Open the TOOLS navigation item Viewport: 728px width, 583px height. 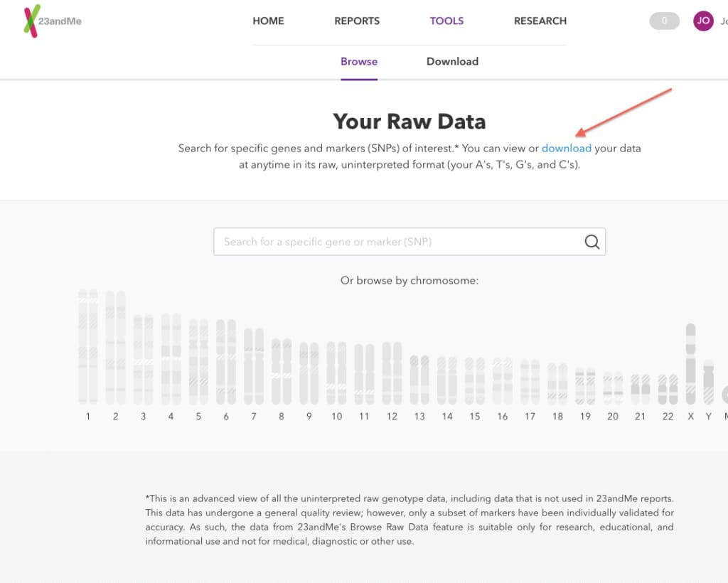[x=446, y=21]
